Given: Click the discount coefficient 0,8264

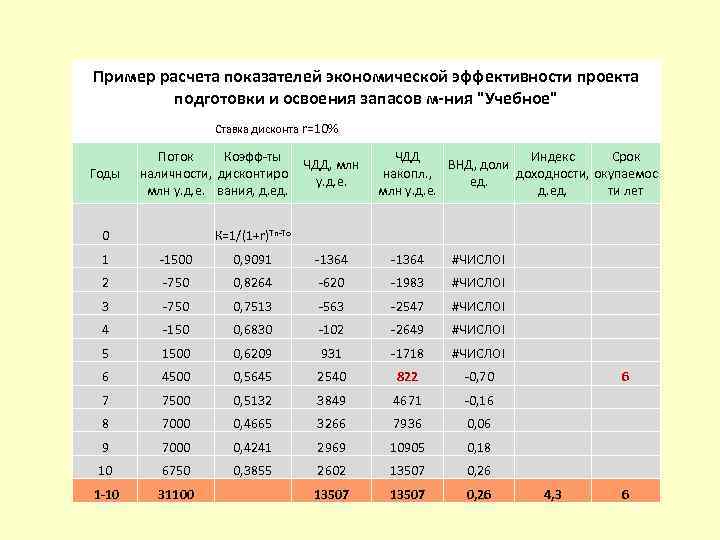Looking at the screenshot, I should pyautogui.click(x=253, y=282).
